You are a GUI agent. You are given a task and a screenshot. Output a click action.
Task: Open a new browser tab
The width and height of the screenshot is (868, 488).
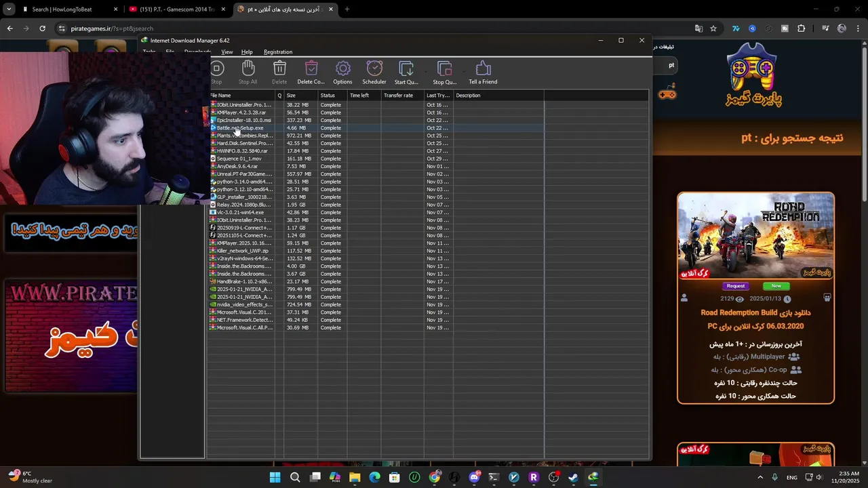tap(347, 9)
